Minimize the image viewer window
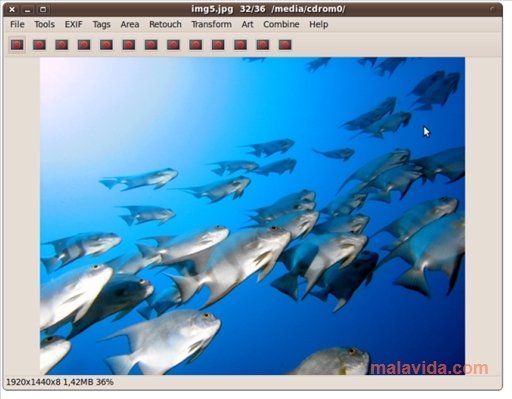 click(28, 9)
